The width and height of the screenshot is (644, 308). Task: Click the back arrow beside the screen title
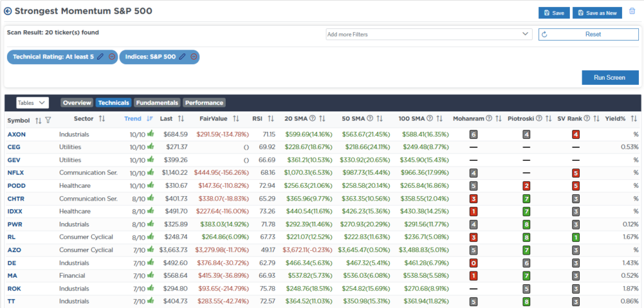pyautogui.click(x=8, y=11)
